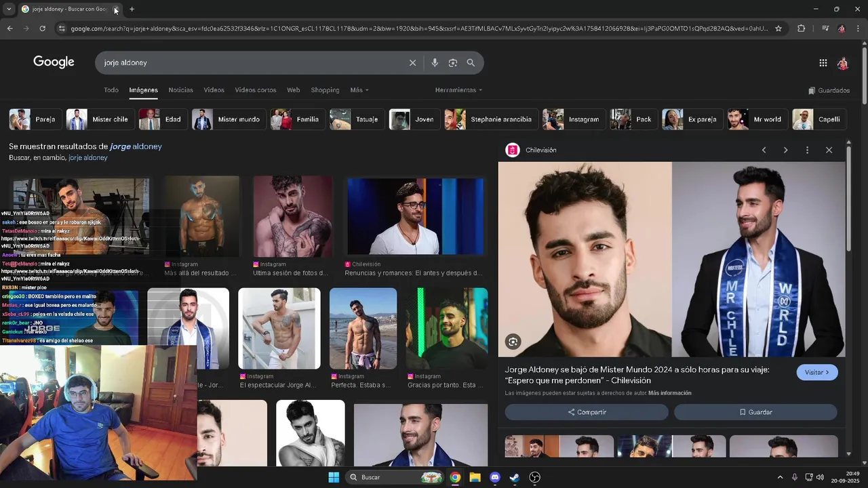Open the Shopping tab
This screenshot has height=488, width=868.
325,90
